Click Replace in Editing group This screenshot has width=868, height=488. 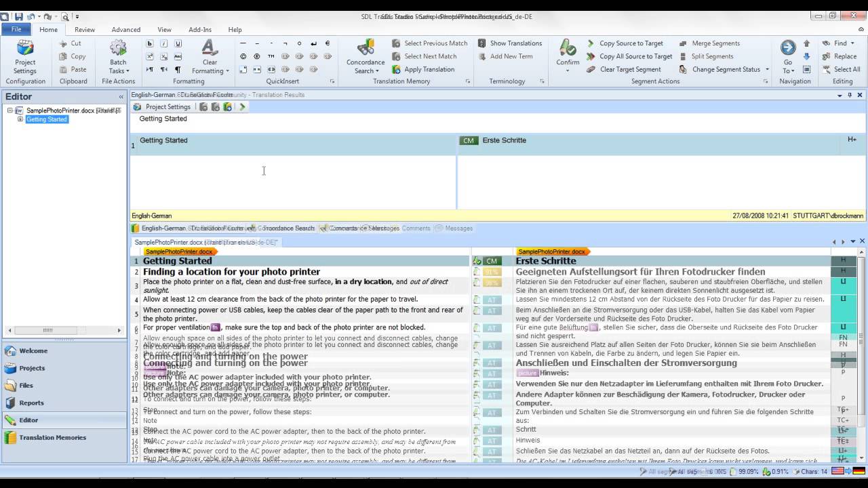tap(840, 56)
